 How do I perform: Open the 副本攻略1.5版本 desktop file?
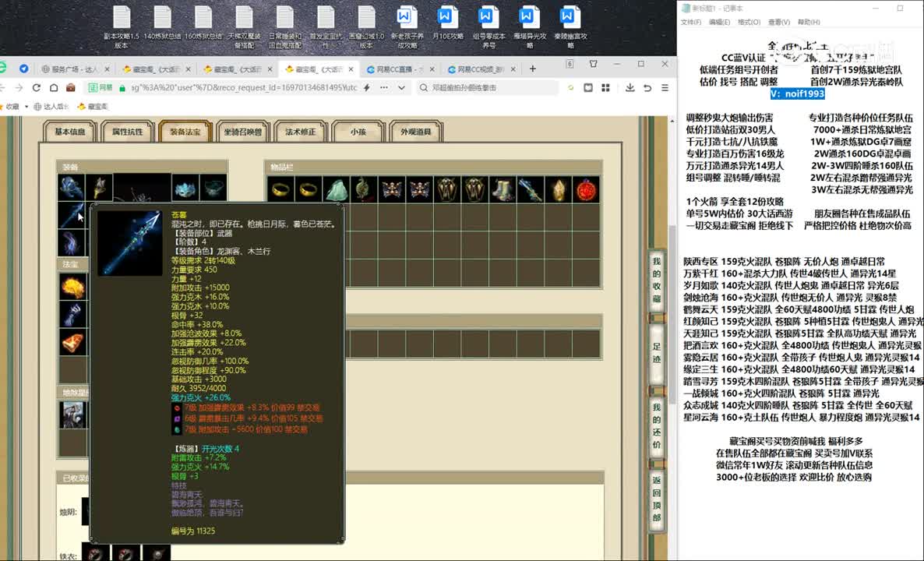click(122, 27)
